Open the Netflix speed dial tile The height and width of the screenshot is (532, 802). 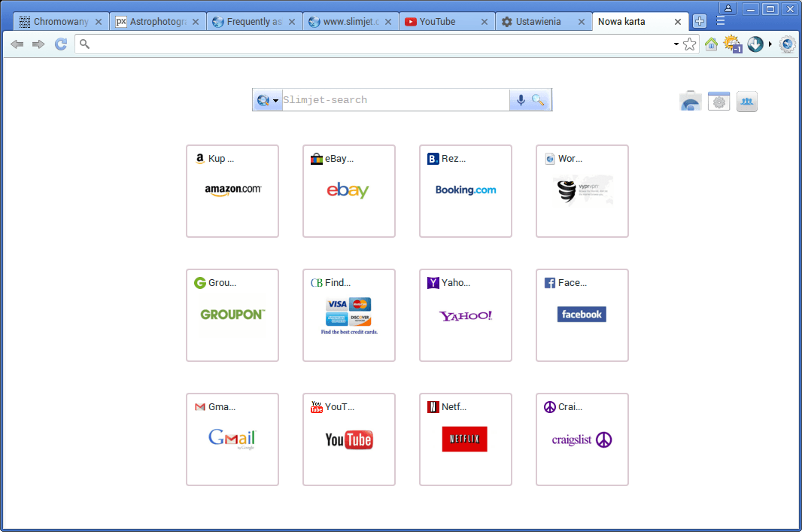pyautogui.click(x=466, y=439)
